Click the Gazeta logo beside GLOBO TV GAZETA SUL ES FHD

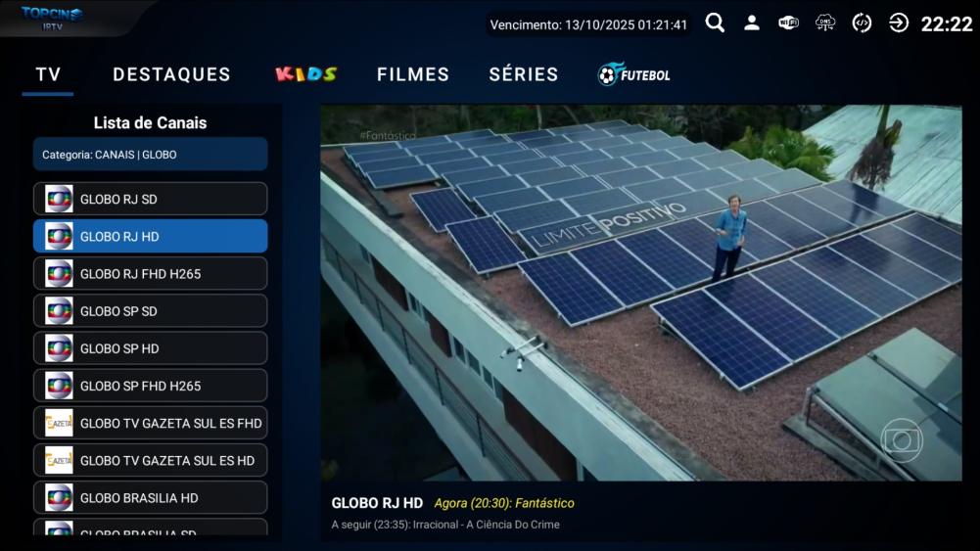click(59, 423)
